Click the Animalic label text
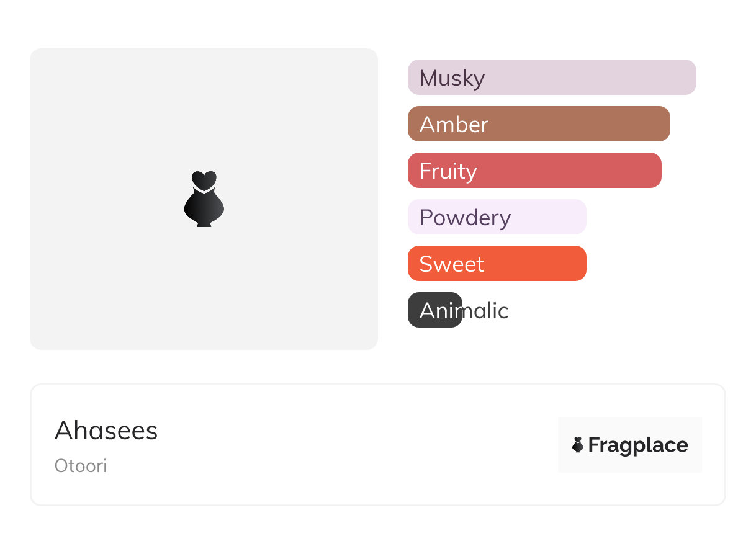756x536 pixels. tap(464, 310)
